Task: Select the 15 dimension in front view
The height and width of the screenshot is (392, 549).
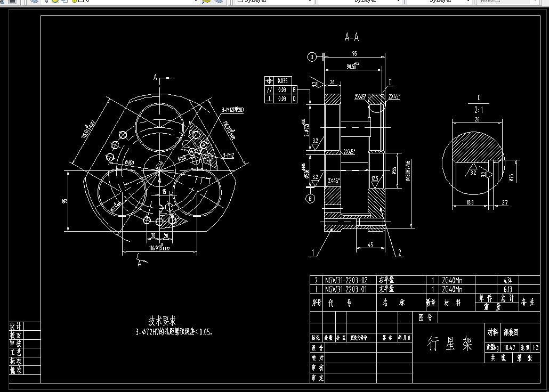Action: [x=164, y=192]
